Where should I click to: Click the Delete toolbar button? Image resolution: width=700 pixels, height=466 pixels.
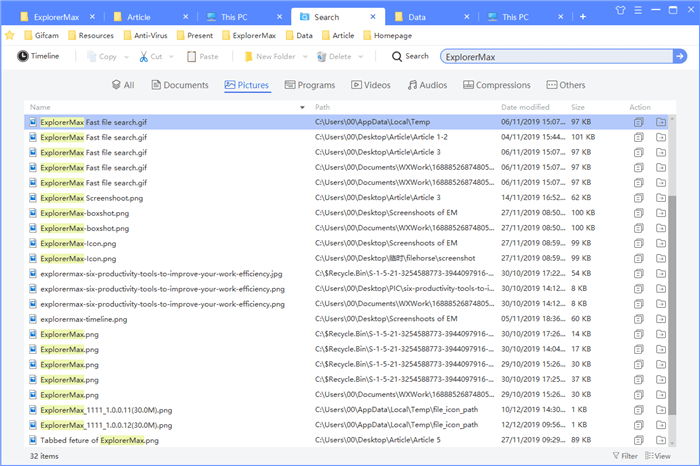coord(334,57)
